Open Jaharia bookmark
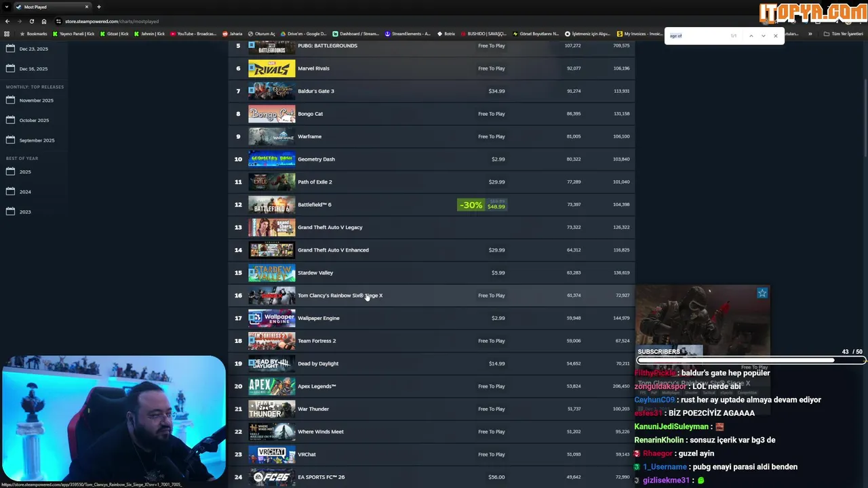 click(233, 34)
